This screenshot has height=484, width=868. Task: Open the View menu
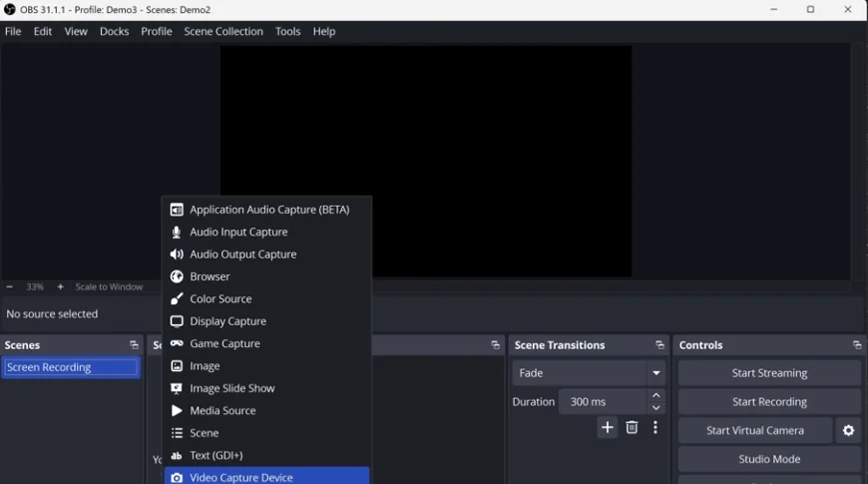click(x=76, y=32)
